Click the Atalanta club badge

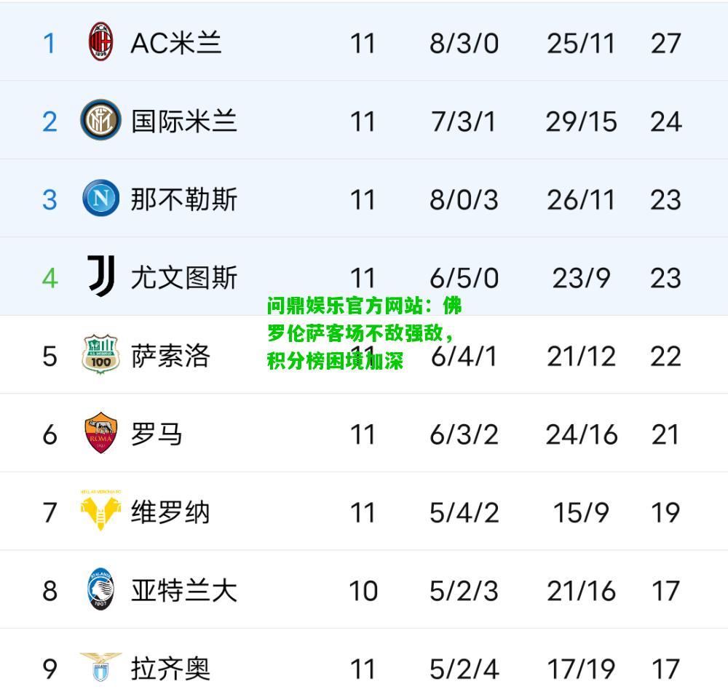coord(100,589)
